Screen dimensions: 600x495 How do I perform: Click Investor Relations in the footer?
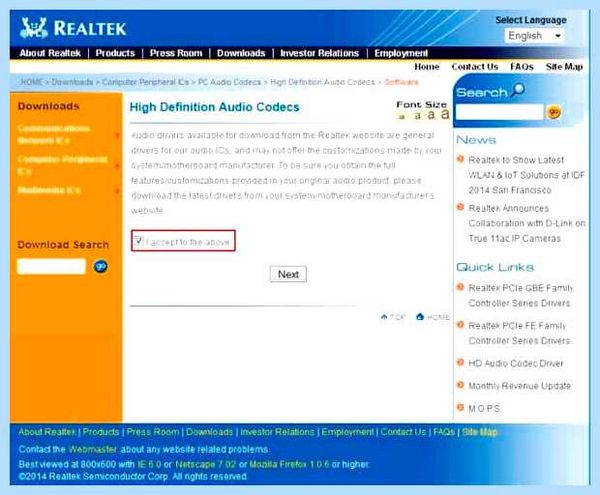[x=277, y=432]
